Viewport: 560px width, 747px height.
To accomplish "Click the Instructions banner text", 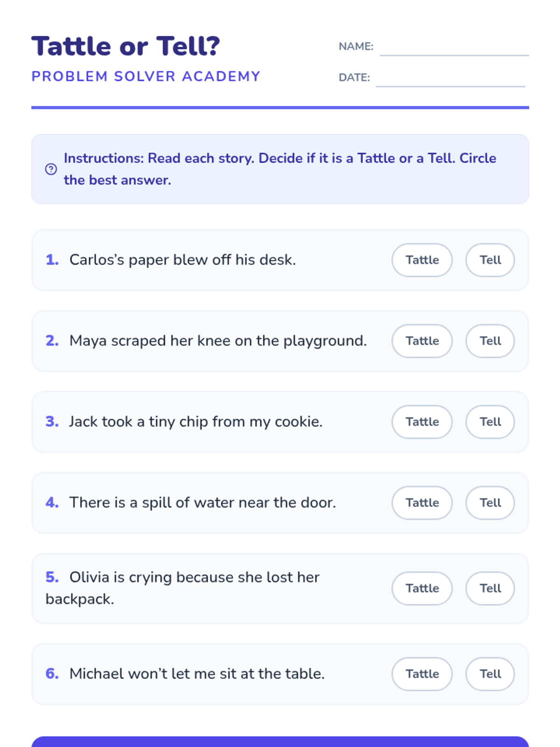I will tap(280, 169).
